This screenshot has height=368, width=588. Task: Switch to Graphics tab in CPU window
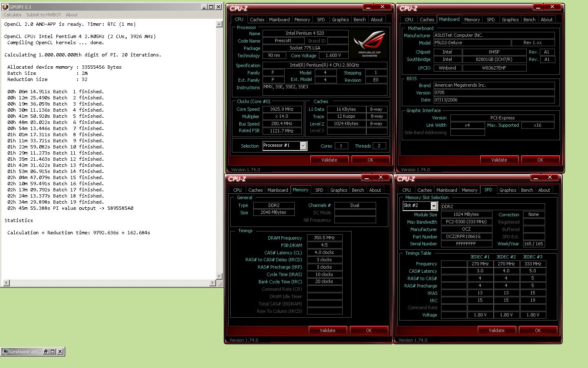tap(340, 20)
